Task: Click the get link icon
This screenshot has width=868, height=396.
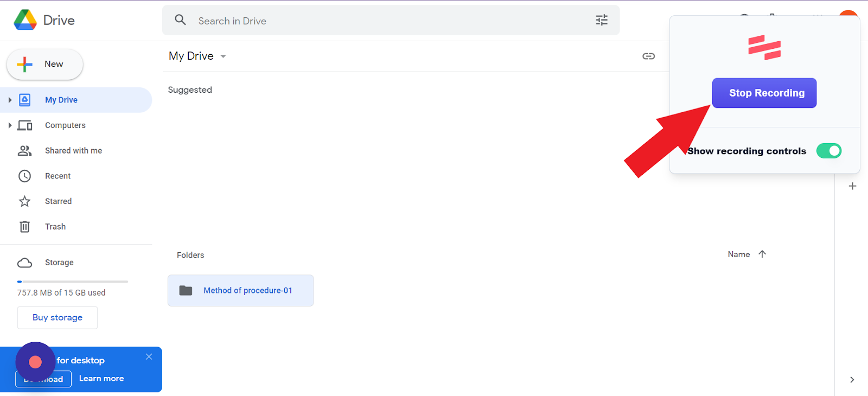Action: coord(648,56)
